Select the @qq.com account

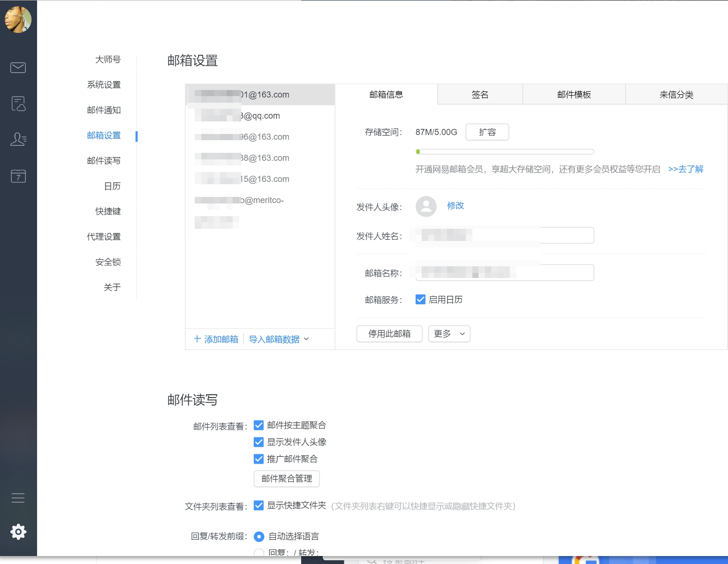pos(260,116)
